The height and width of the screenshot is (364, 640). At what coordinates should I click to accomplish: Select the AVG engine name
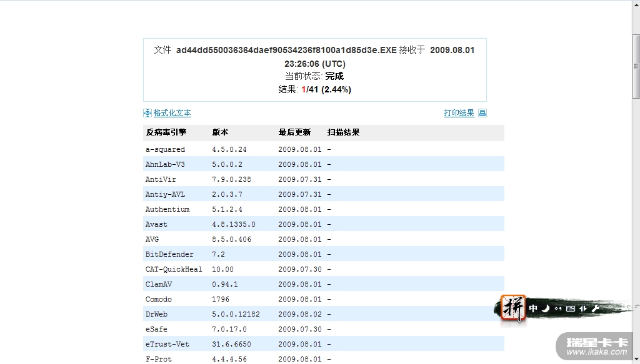pyautogui.click(x=152, y=239)
